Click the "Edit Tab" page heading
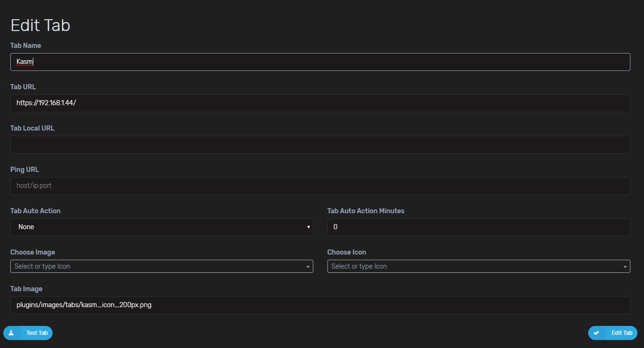The height and width of the screenshot is (348, 644). click(40, 25)
